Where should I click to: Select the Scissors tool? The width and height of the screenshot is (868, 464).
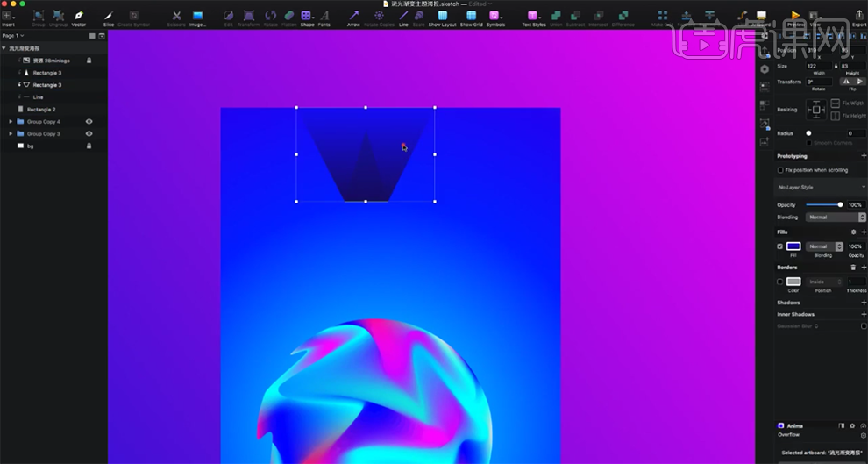[176, 16]
